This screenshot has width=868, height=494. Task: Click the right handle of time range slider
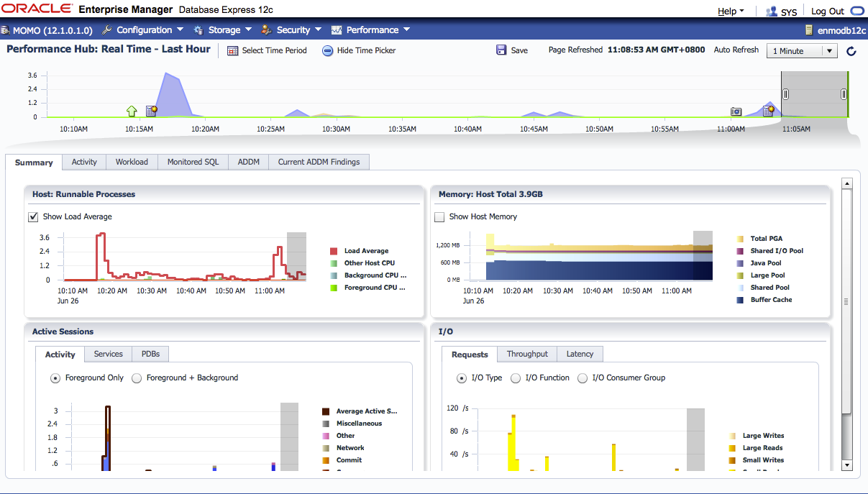coord(844,94)
